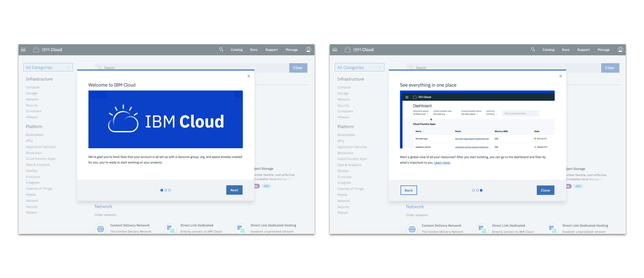Click Direct Link Dedicated Hosting icon in left window
The image size is (644, 278).
click(x=241, y=229)
